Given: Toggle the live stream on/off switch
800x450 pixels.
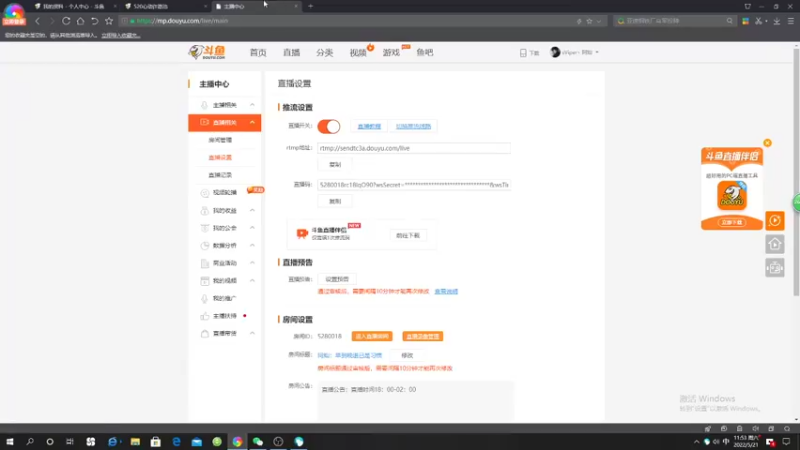Looking at the screenshot, I should coord(329,126).
